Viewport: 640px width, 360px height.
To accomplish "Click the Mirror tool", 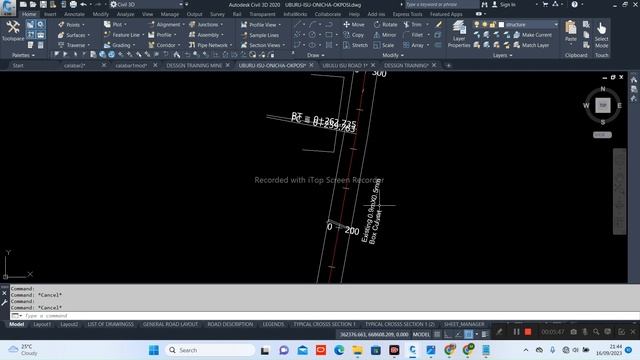I will click(x=384, y=35).
